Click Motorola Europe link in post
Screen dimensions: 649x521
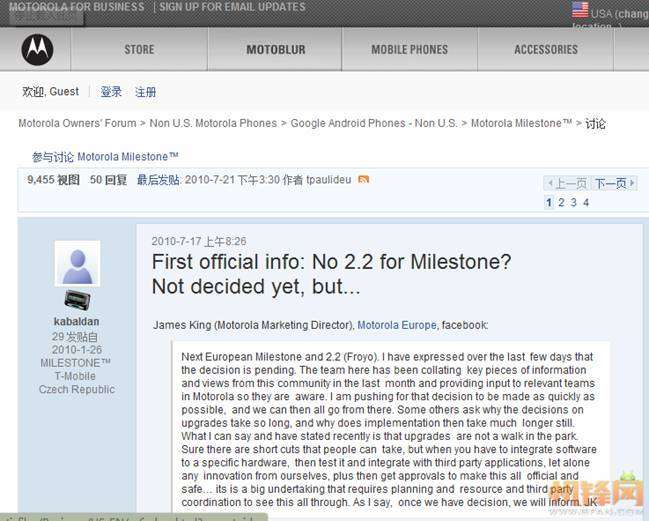397,325
